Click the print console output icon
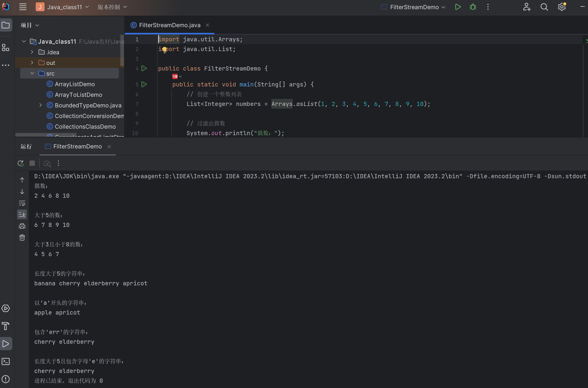588x388 pixels. click(22, 226)
